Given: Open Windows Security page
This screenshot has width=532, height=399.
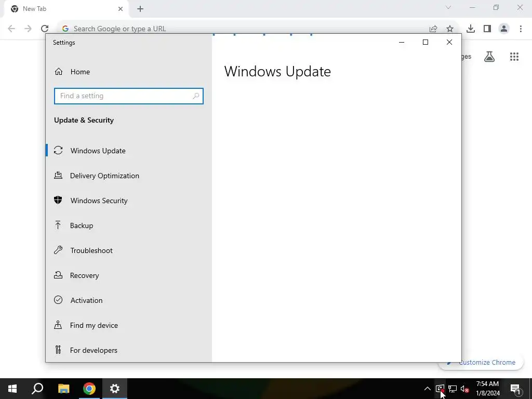Looking at the screenshot, I should [x=129, y=201].
